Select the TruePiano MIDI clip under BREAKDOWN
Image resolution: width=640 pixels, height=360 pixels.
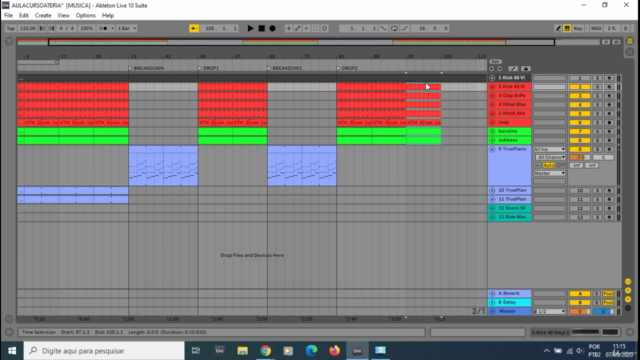point(163,166)
